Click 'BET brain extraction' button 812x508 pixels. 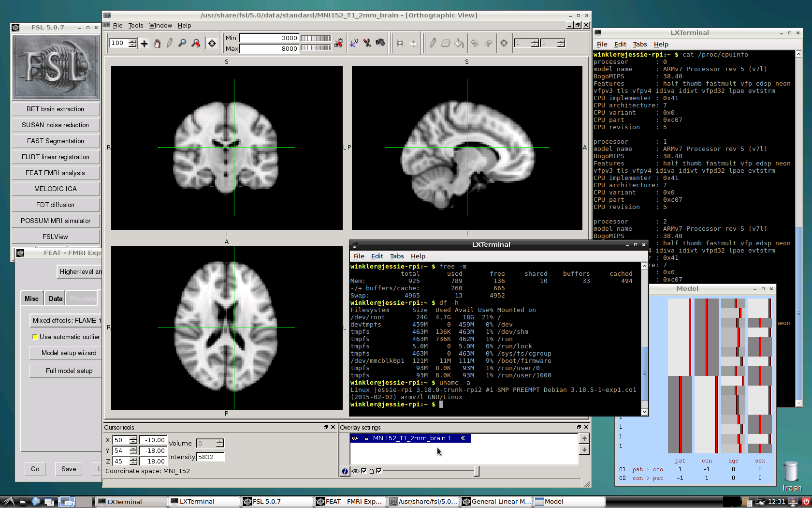[x=56, y=109]
